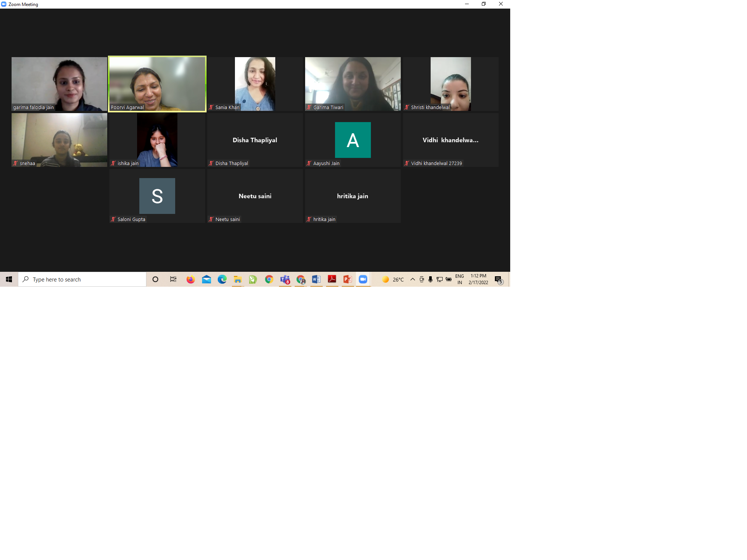Click the ENG IN language indicator

[459, 279]
